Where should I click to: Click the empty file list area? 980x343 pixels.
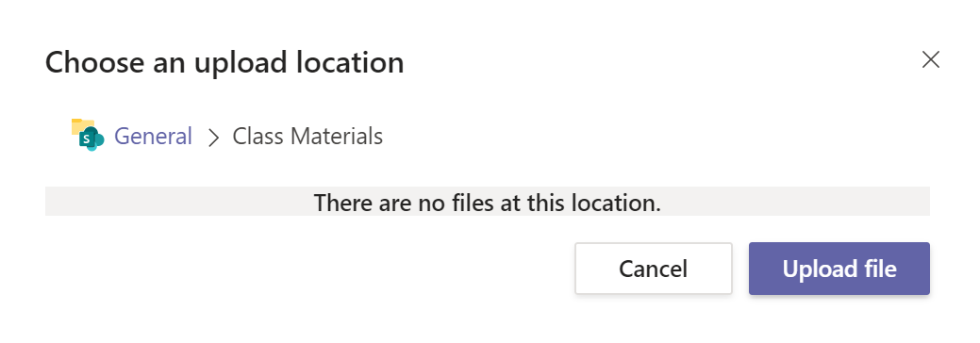click(488, 202)
